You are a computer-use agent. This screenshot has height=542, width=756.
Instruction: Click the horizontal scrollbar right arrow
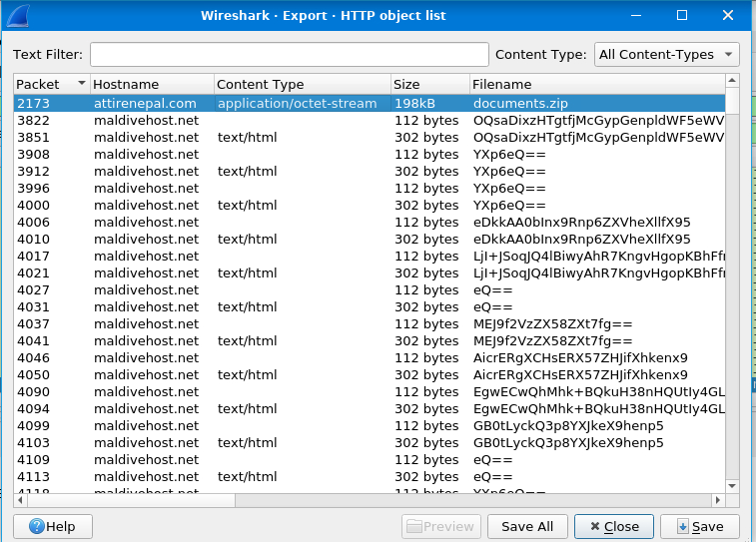point(718,500)
